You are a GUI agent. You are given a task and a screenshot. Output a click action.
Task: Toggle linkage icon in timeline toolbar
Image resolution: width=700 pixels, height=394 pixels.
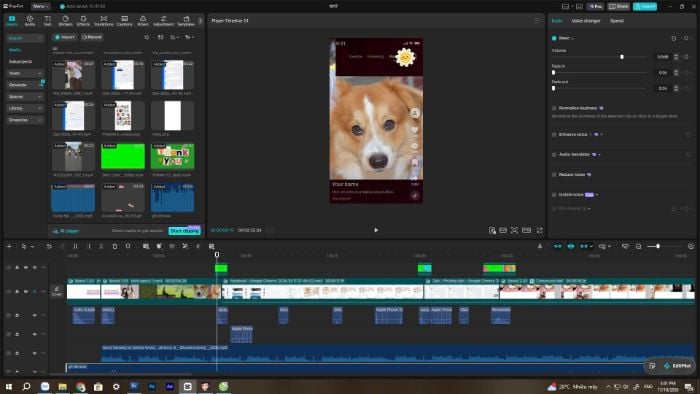(x=584, y=246)
